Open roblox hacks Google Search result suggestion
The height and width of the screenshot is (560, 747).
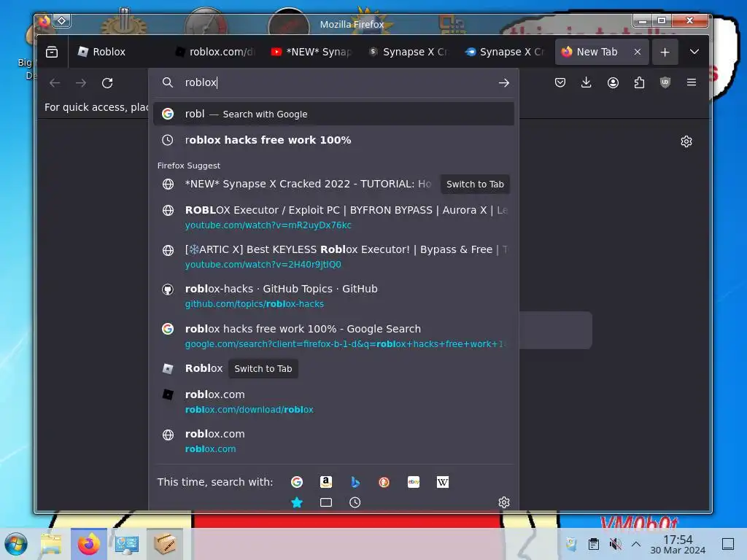[333, 335]
